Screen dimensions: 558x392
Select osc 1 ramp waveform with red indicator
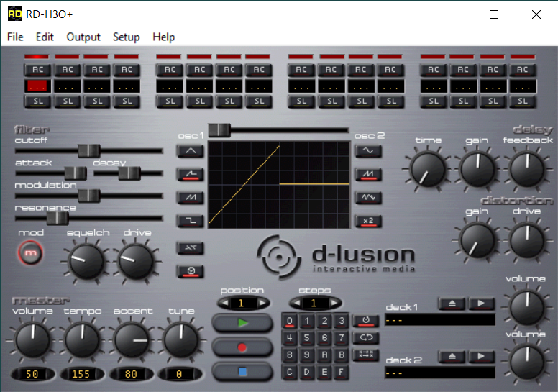tap(191, 175)
